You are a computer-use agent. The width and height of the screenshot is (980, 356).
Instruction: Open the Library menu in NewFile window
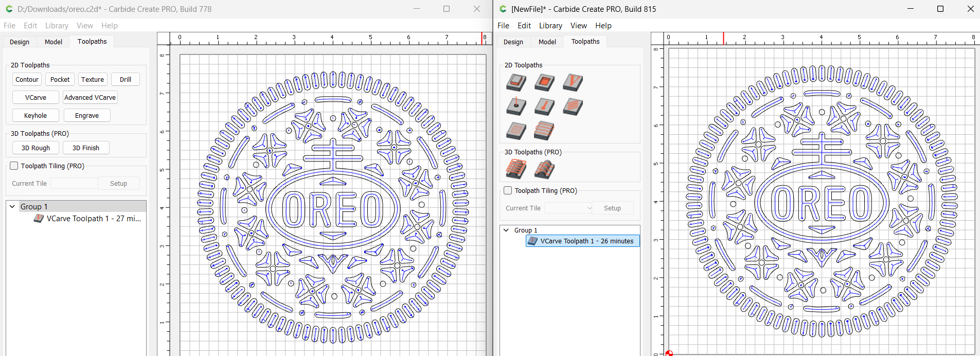[x=550, y=25]
